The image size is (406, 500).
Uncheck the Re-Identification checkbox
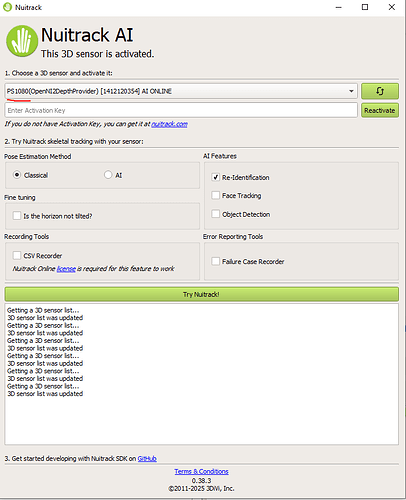(x=216, y=177)
